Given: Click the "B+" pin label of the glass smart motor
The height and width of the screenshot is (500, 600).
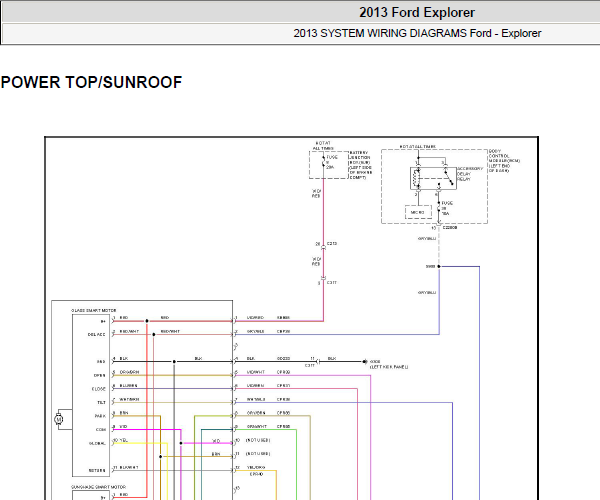Looking at the screenshot, I should click(x=103, y=321).
